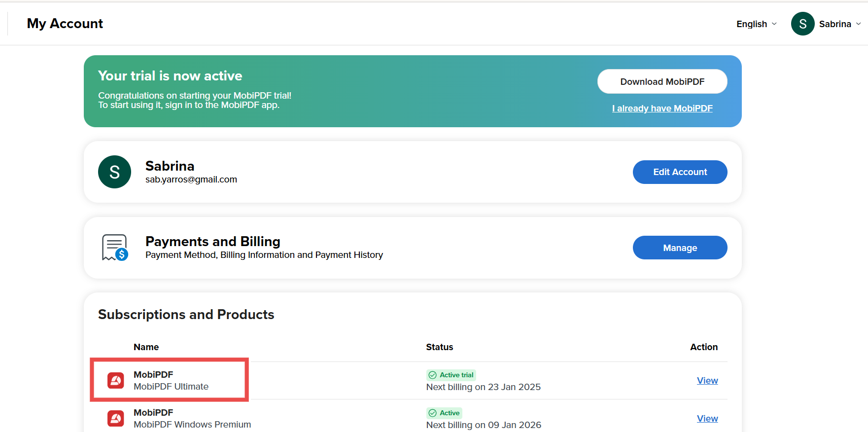Click the MobiPDF Windows Premium app icon
This screenshot has width=868, height=432.
click(x=116, y=418)
